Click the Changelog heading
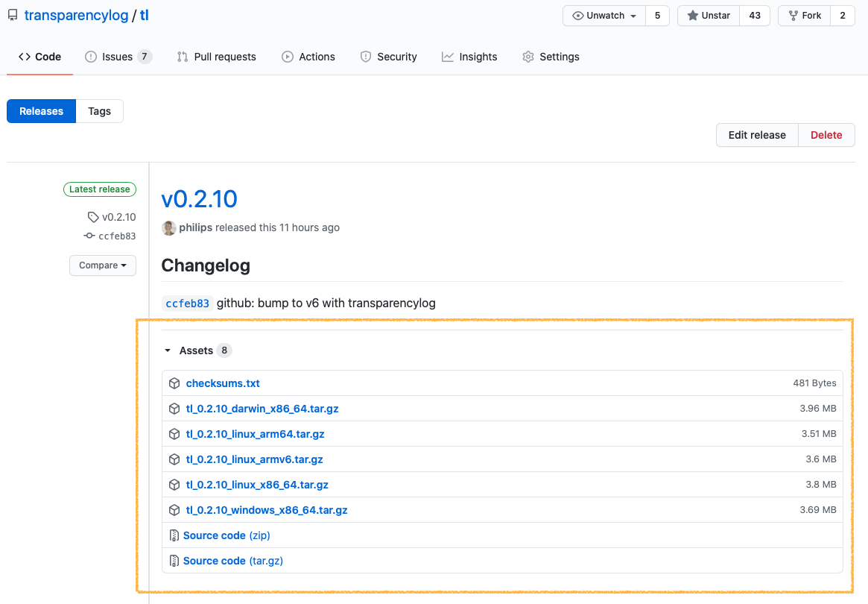 click(206, 266)
